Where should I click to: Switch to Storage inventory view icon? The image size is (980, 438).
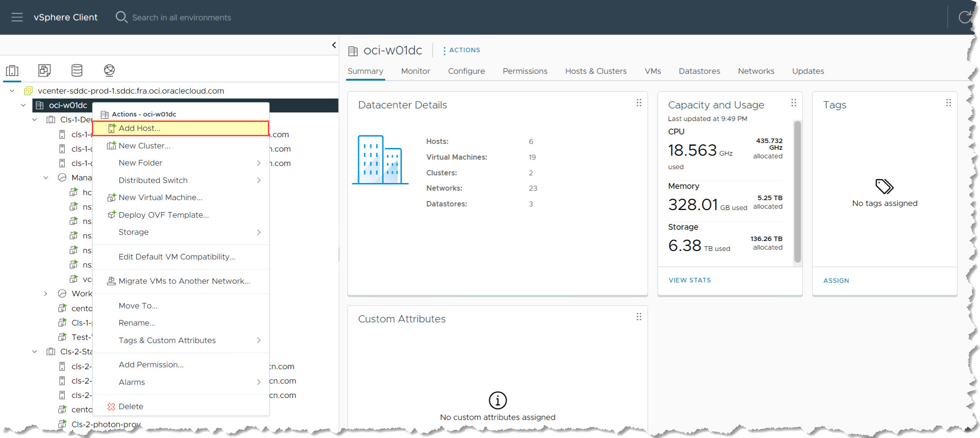77,70
